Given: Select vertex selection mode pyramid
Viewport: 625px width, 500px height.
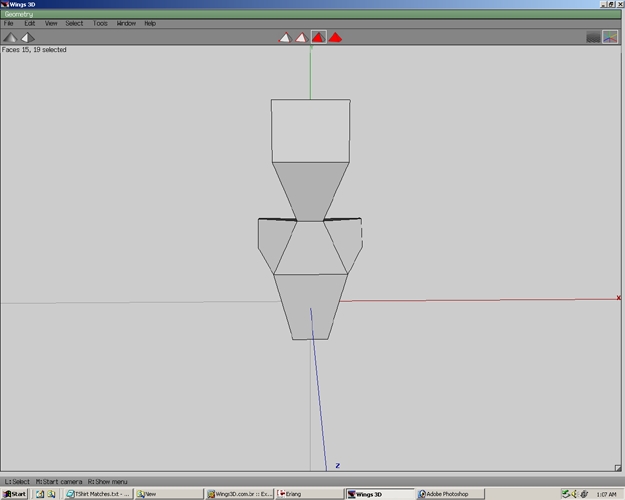Looking at the screenshot, I should coord(285,37).
